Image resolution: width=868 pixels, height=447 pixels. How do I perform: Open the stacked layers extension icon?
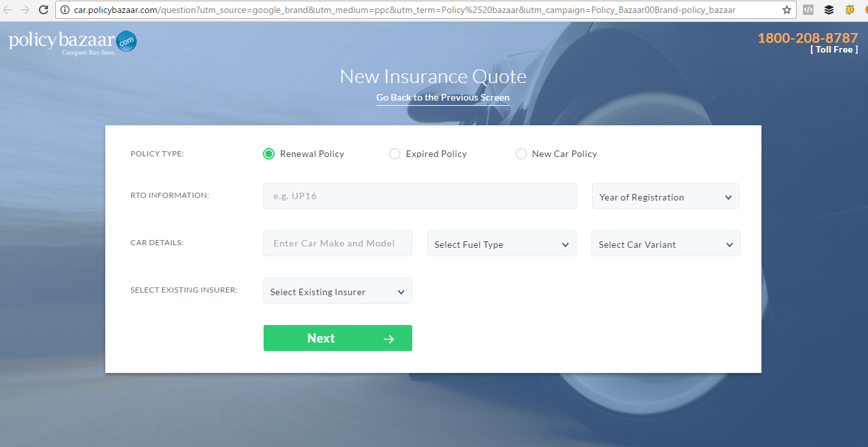coord(829,10)
